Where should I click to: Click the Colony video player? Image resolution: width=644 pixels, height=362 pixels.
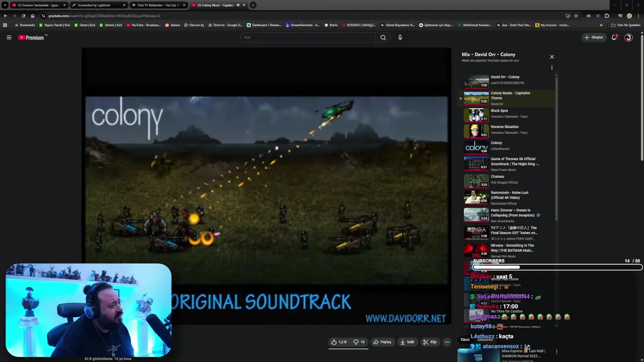(266, 186)
